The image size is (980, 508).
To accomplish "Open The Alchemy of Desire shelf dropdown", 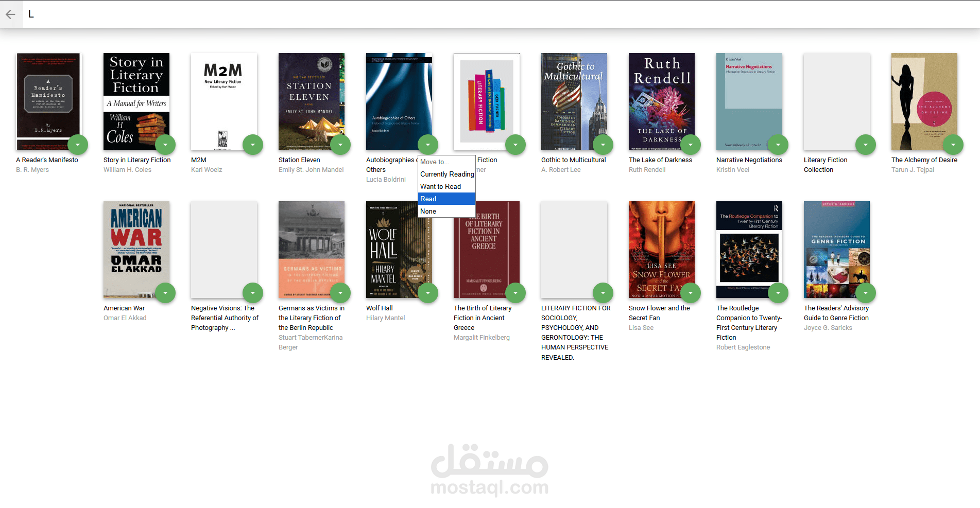I will [953, 145].
